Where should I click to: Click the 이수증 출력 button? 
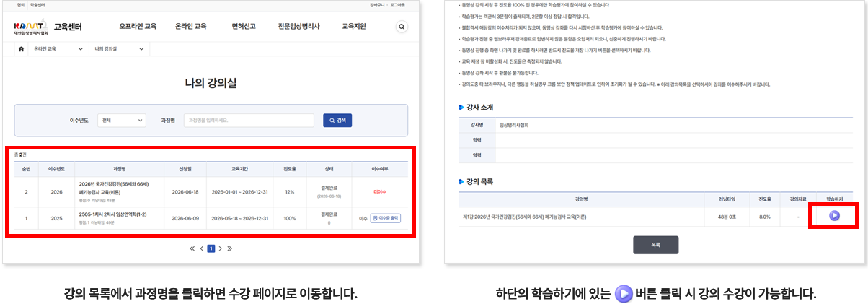[x=385, y=217]
